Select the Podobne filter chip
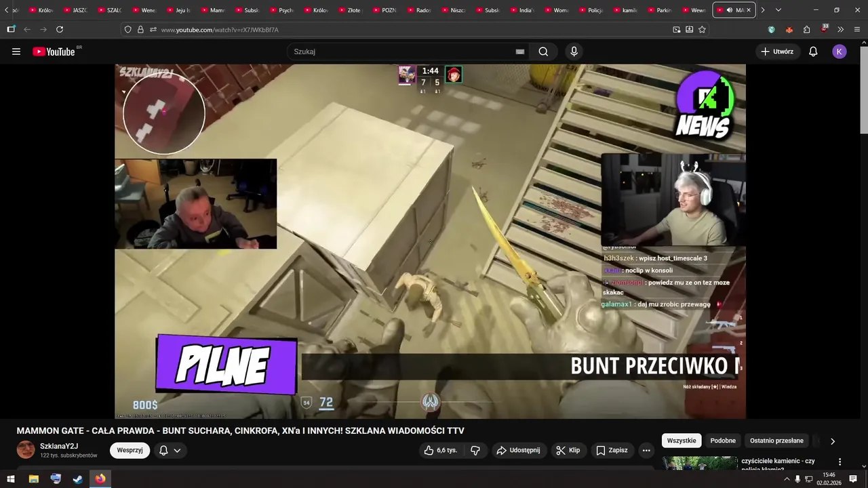 point(723,441)
